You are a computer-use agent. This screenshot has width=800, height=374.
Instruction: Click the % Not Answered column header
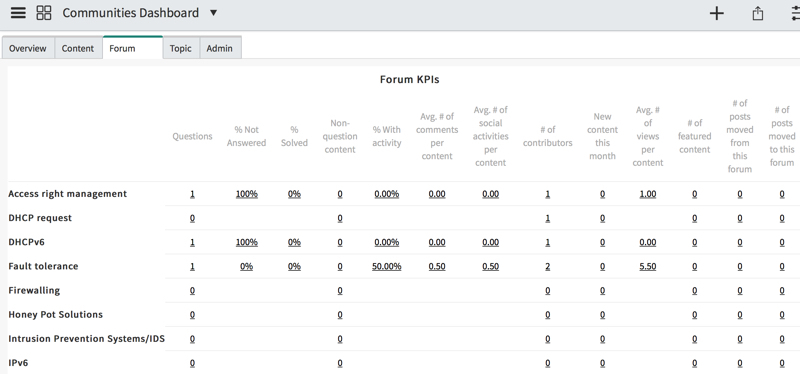(x=246, y=136)
